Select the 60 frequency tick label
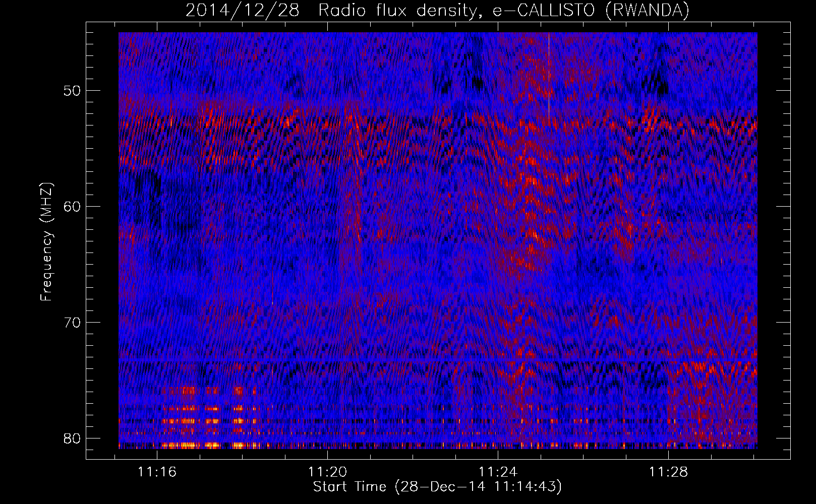The height and width of the screenshot is (504, 816). tap(73, 206)
